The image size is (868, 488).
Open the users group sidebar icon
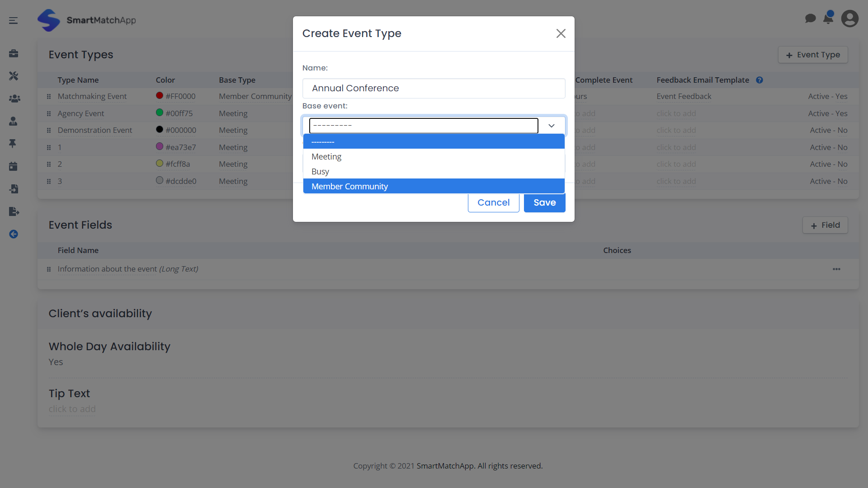pyautogui.click(x=14, y=99)
